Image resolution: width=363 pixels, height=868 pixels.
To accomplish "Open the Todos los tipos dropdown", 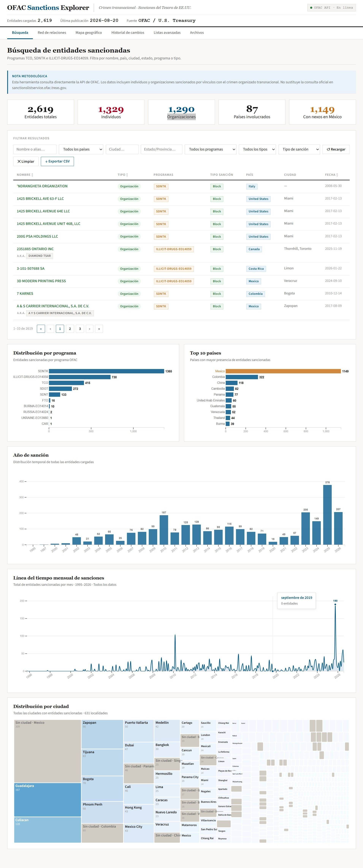I will (x=257, y=149).
